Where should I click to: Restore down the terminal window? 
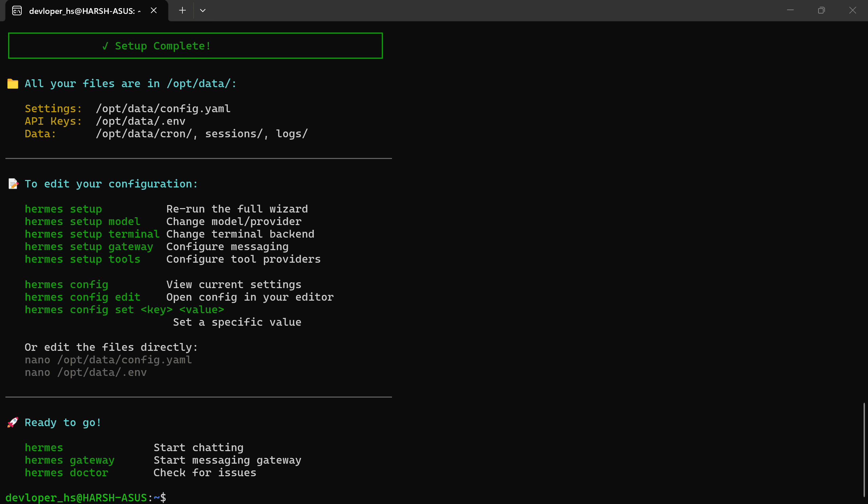coord(821,11)
